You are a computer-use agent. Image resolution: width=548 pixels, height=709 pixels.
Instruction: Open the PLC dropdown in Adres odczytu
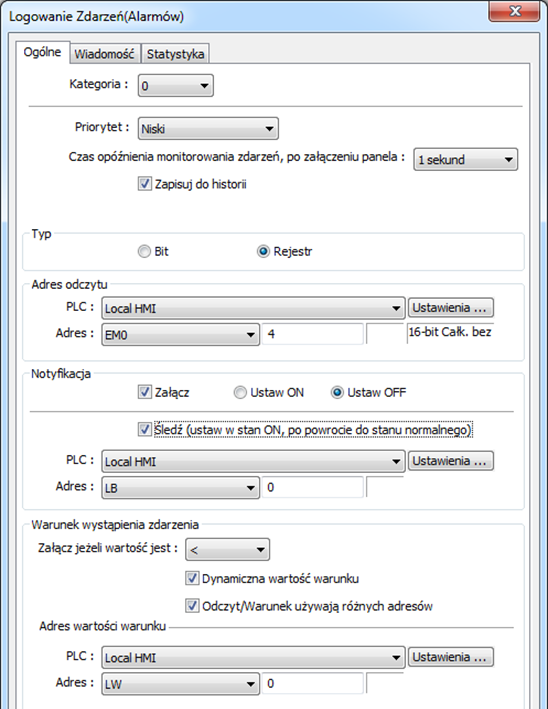coord(253,308)
